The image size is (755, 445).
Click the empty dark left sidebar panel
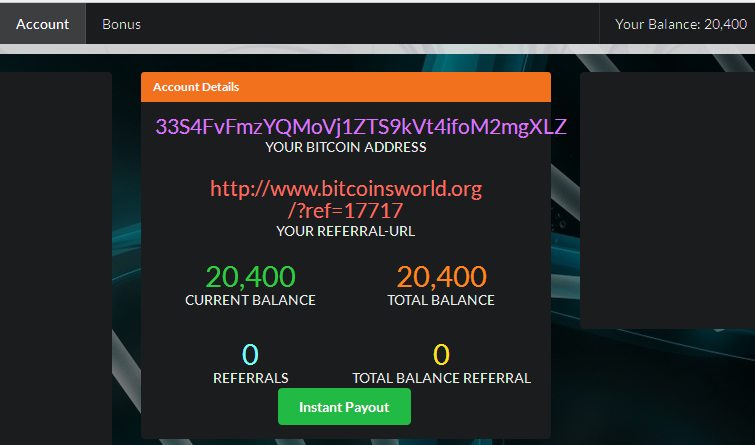[x=56, y=259]
